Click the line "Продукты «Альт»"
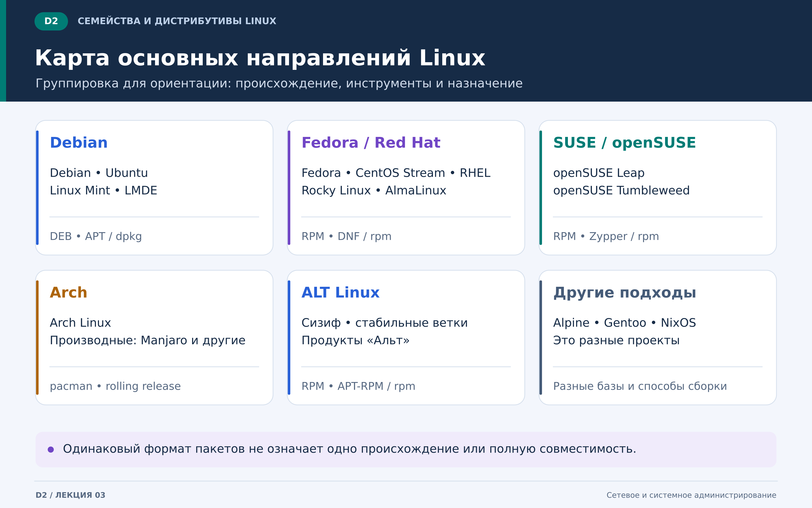Image resolution: width=812 pixels, height=508 pixels. [x=355, y=340]
